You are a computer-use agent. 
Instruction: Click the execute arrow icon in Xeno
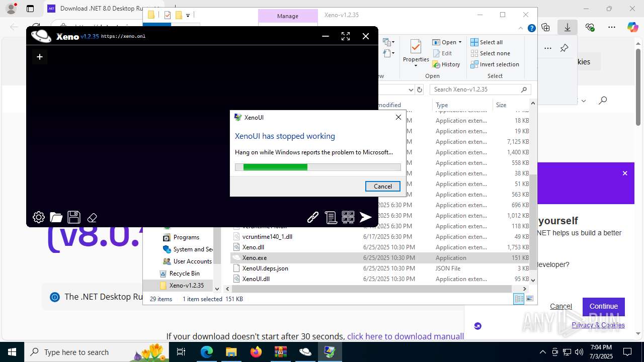[x=366, y=217]
